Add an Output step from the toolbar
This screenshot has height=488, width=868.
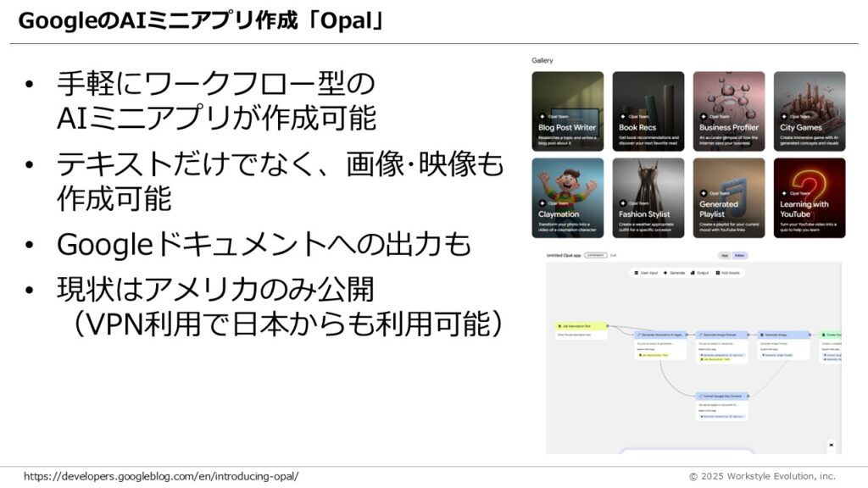[x=699, y=273]
